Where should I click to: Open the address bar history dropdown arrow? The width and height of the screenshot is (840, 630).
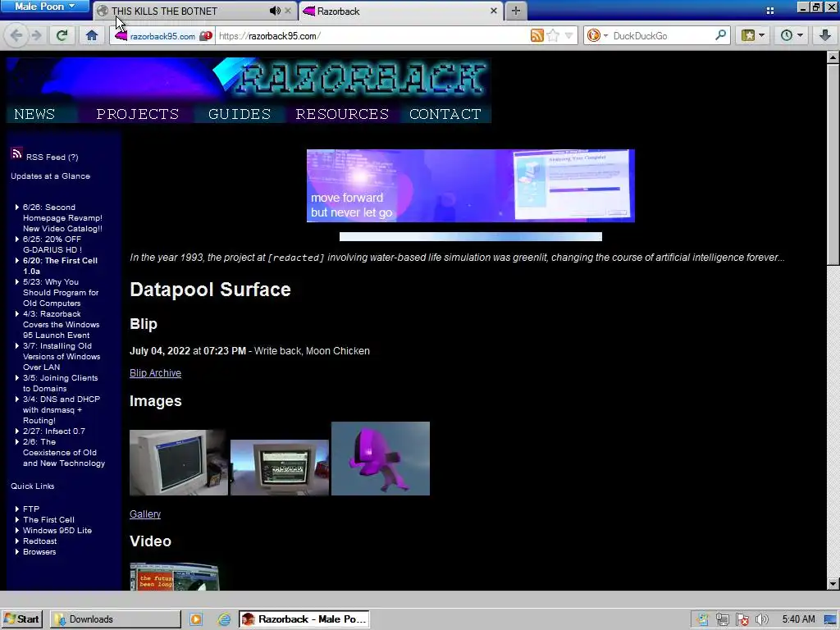coord(569,36)
